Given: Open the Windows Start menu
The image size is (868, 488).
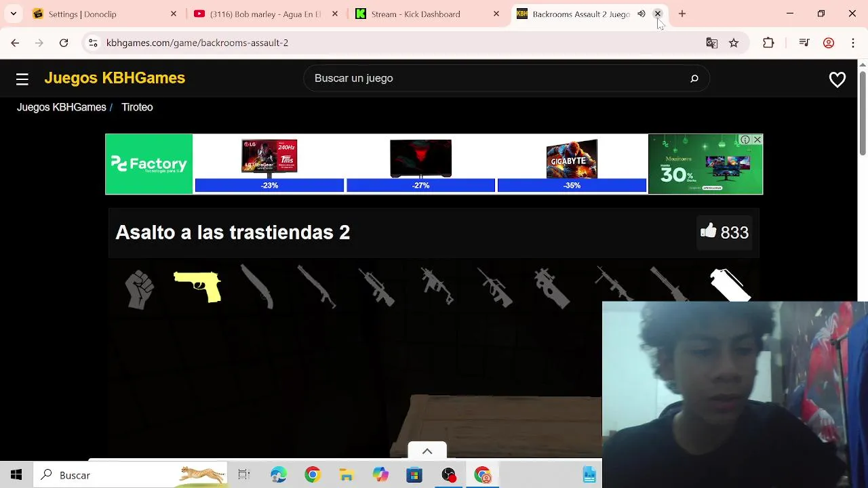Looking at the screenshot, I should (16, 475).
